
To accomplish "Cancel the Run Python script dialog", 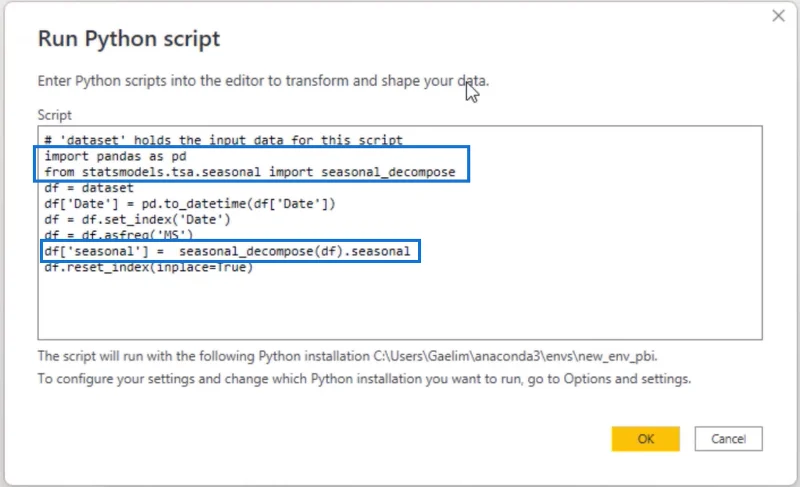I will click(728, 439).
